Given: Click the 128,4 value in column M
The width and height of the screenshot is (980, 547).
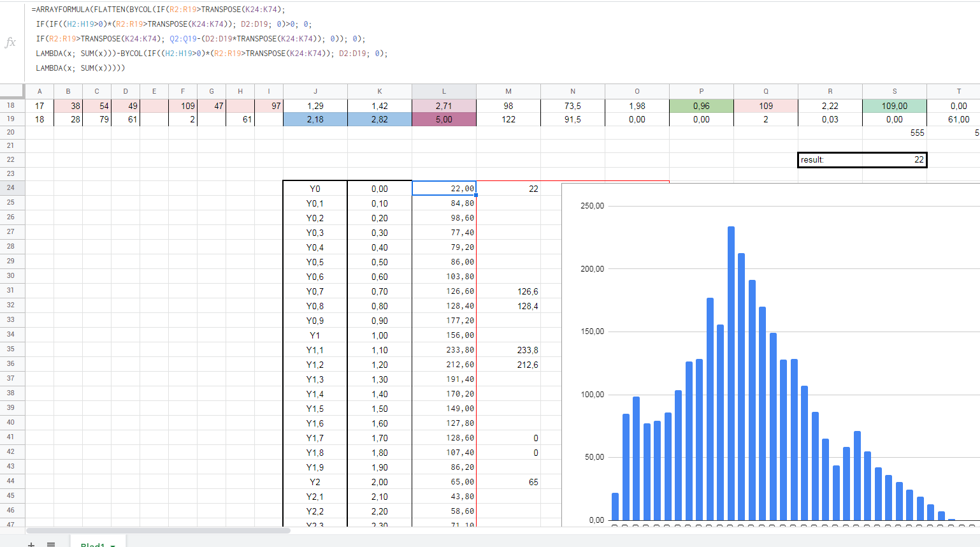Looking at the screenshot, I should tap(508, 306).
